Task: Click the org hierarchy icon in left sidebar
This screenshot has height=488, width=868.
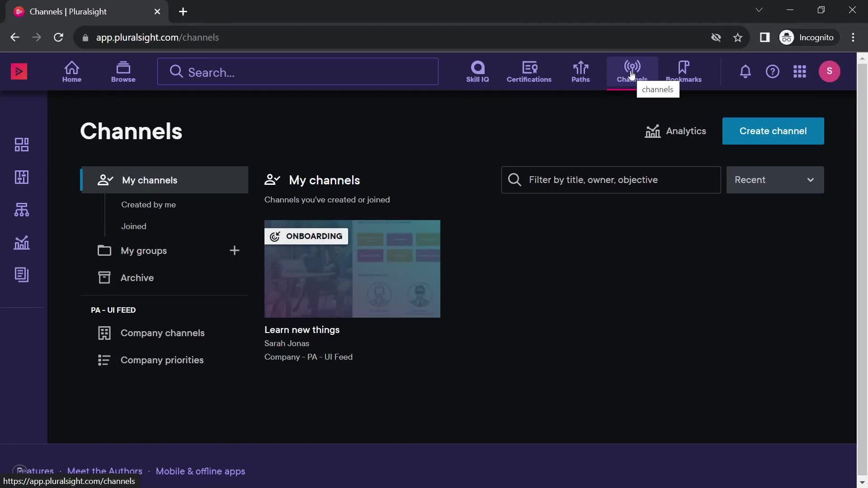Action: pyautogui.click(x=22, y=210)
